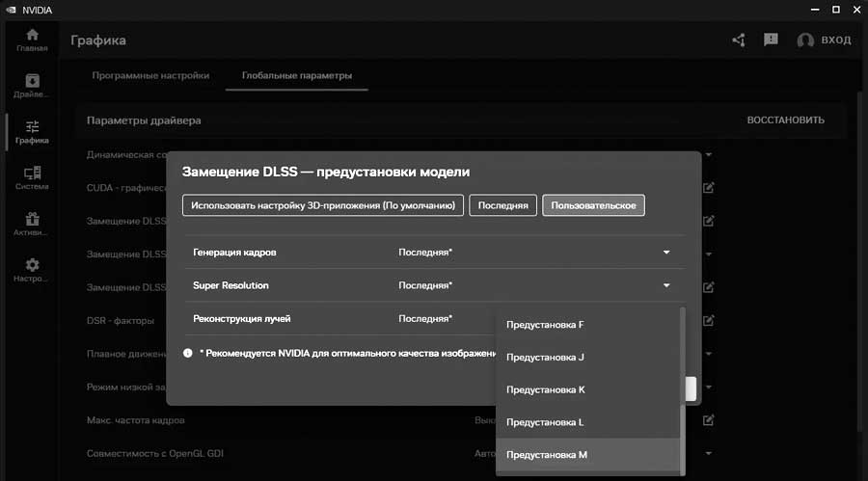Select Предустановка M option
This screenshot has width=868, height=481.
pyautogui.click(x=587, y=454)
